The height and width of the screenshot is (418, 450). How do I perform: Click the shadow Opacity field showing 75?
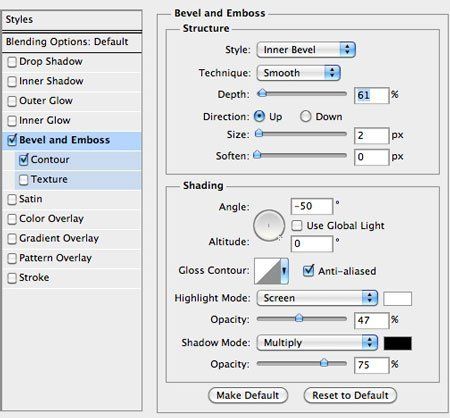(372, 365)
